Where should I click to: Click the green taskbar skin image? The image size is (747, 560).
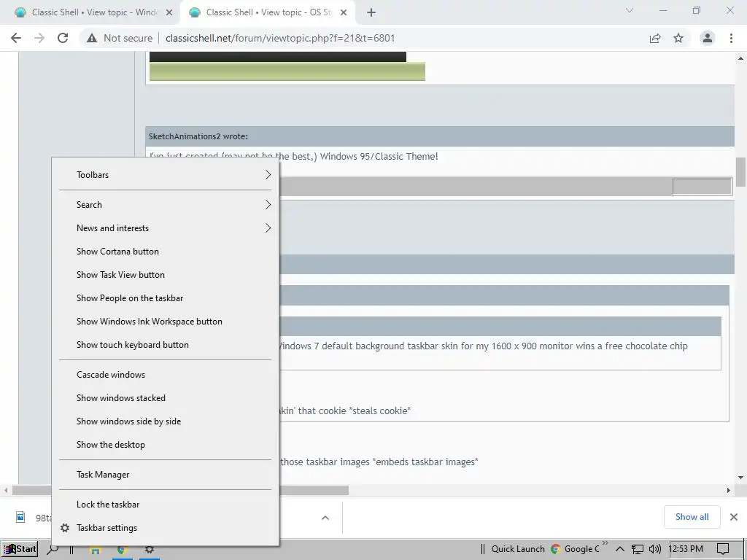pyautogui.click(x=287, y=72)
